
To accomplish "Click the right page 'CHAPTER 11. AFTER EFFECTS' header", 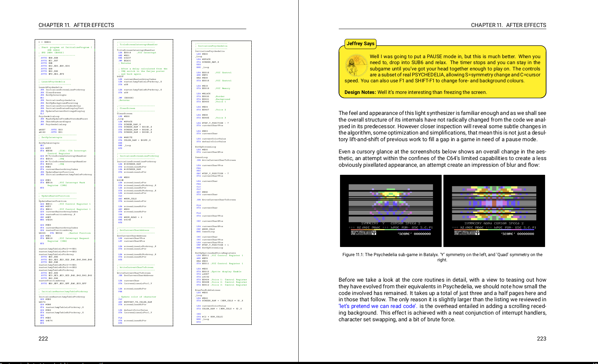I will click(x=508, y=25).
